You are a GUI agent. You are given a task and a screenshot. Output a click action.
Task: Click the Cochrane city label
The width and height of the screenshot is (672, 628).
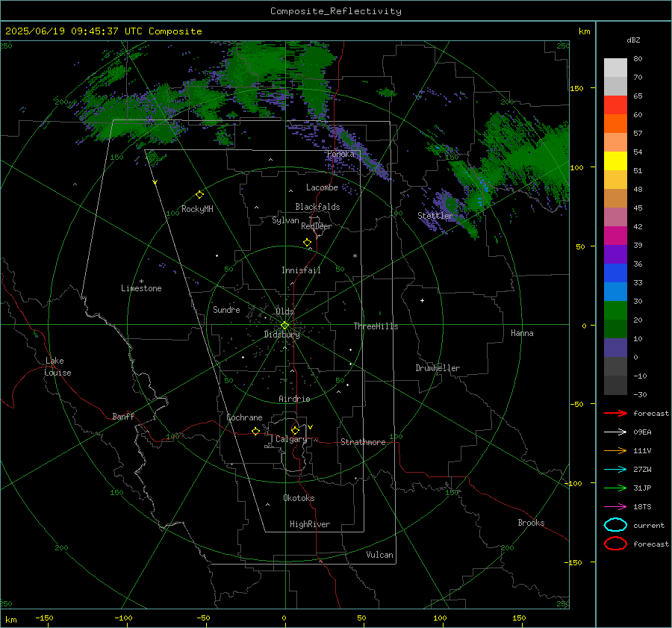pyautogui.click(x=244, y=417)
